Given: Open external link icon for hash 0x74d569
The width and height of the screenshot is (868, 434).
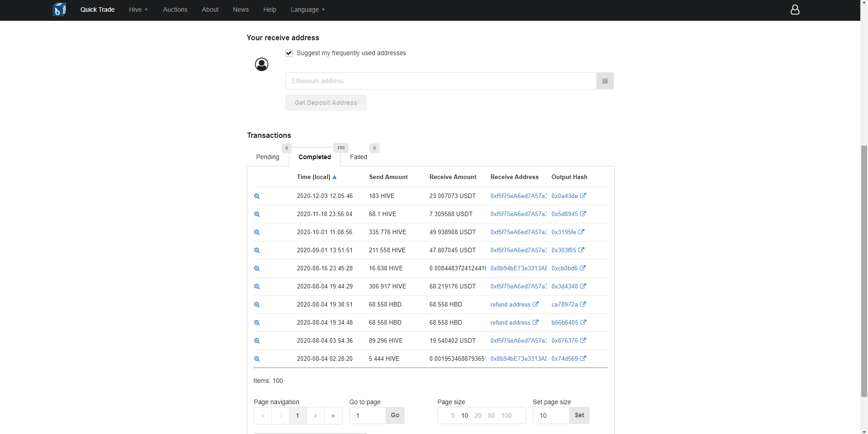Looking at the screenshot, I should point(583,359).
